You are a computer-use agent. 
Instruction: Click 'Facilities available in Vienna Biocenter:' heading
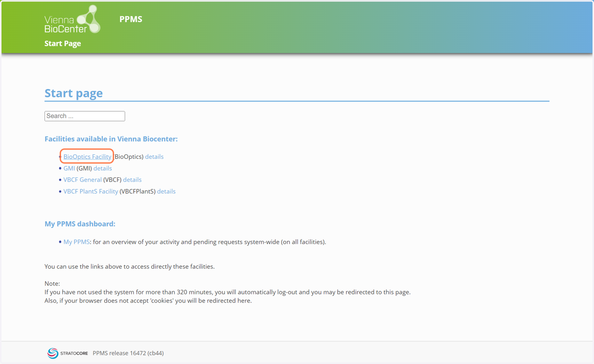pos(111,139)
